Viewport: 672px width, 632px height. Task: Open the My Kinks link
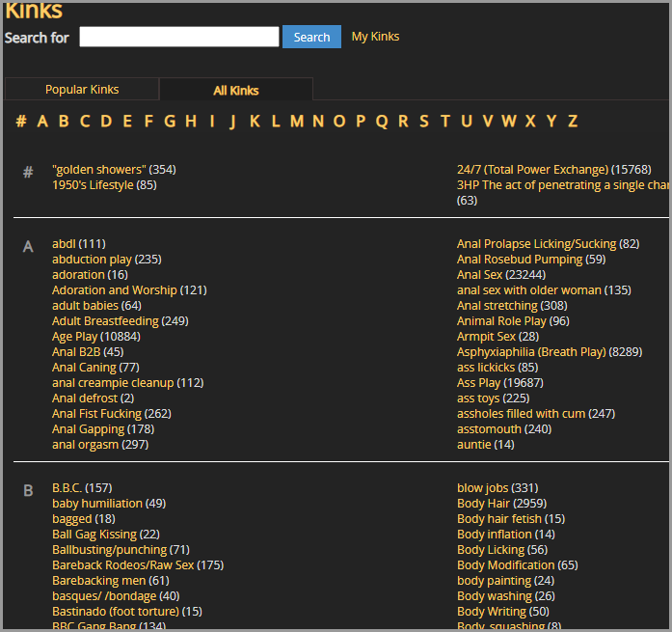[x=375, y=37]
